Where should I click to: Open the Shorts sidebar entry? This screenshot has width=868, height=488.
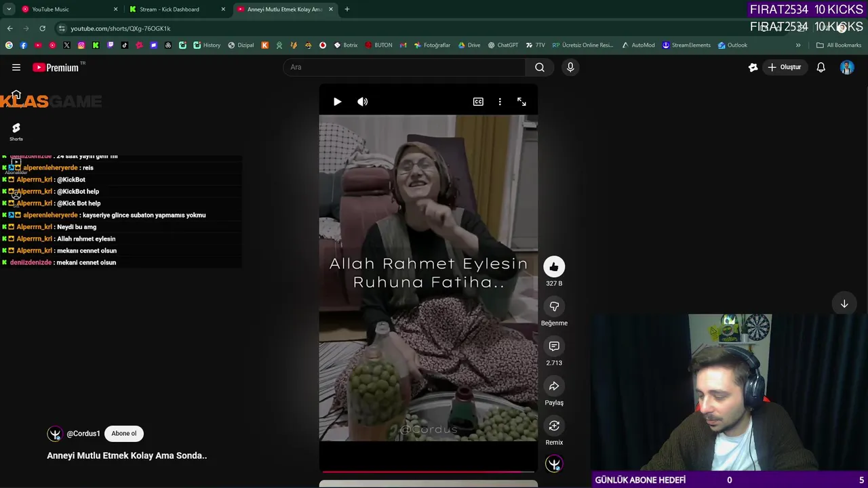[x=16, y=131]
